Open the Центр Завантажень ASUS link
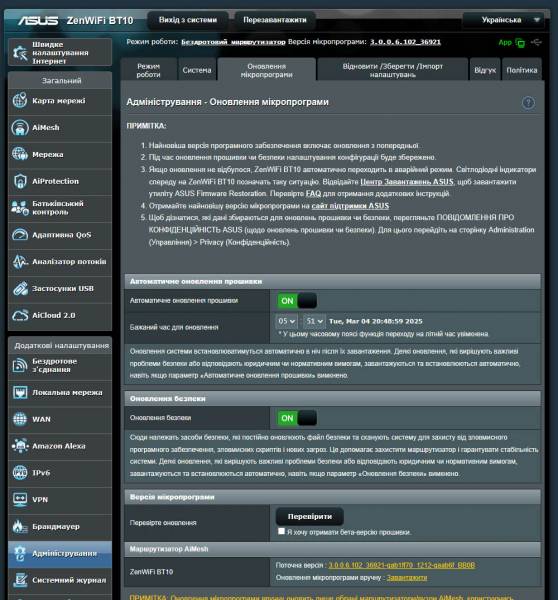This screenshot has width=558, height=600. point(407,182)
